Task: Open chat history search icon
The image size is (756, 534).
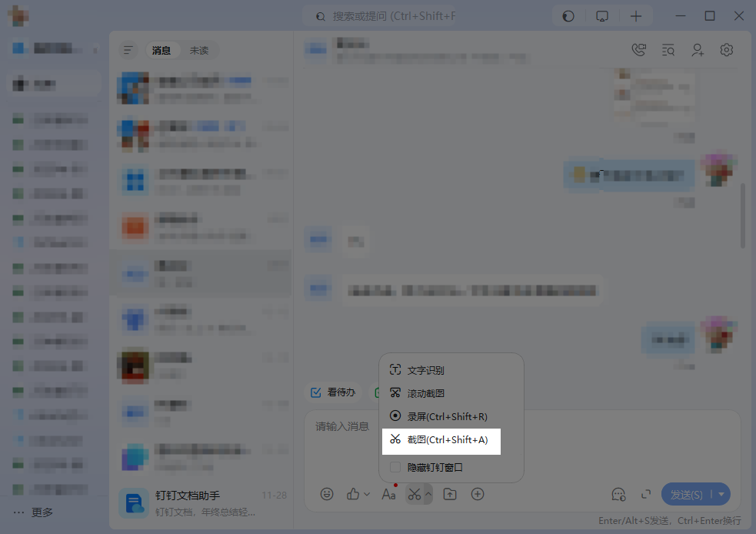Action: tap(668, 49)
